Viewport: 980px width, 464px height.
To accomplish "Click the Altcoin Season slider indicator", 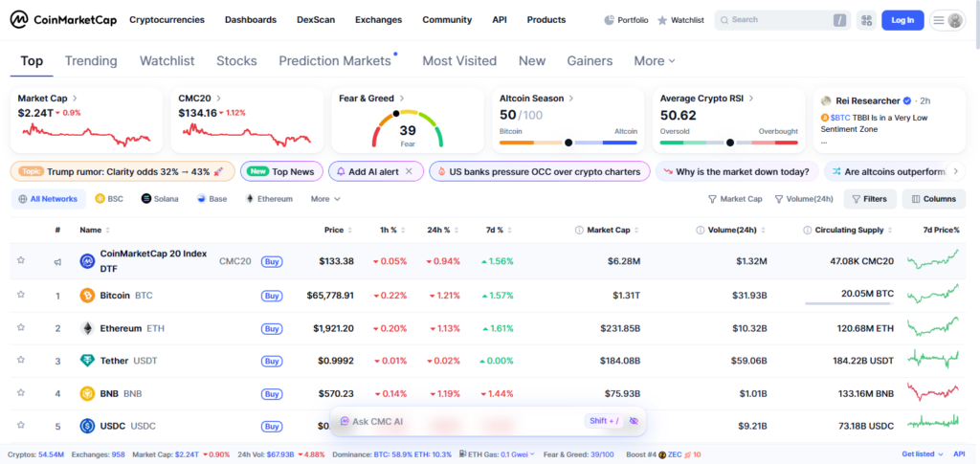I will click(568, 143).
